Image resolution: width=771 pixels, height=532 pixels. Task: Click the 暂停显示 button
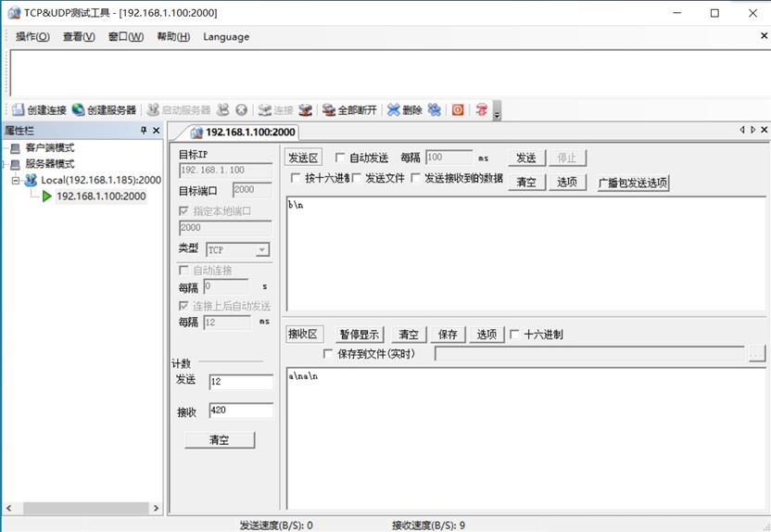tap(360, 335)
